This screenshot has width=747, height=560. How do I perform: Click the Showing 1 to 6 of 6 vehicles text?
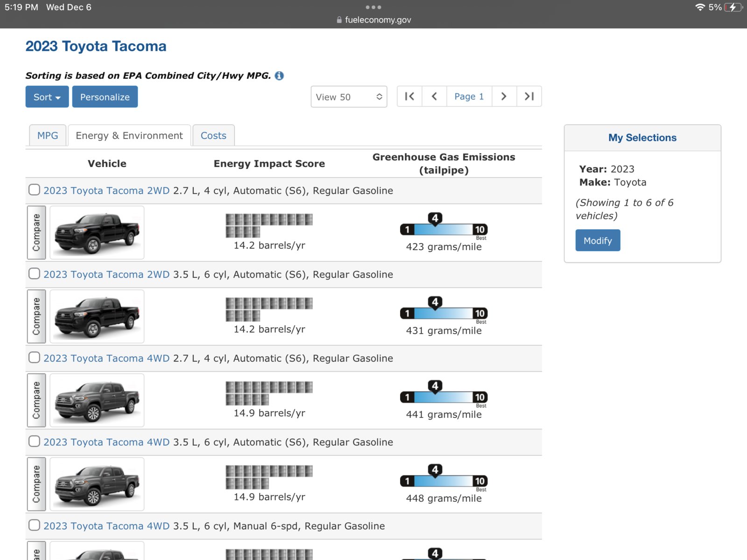click(x=625, y=209)
